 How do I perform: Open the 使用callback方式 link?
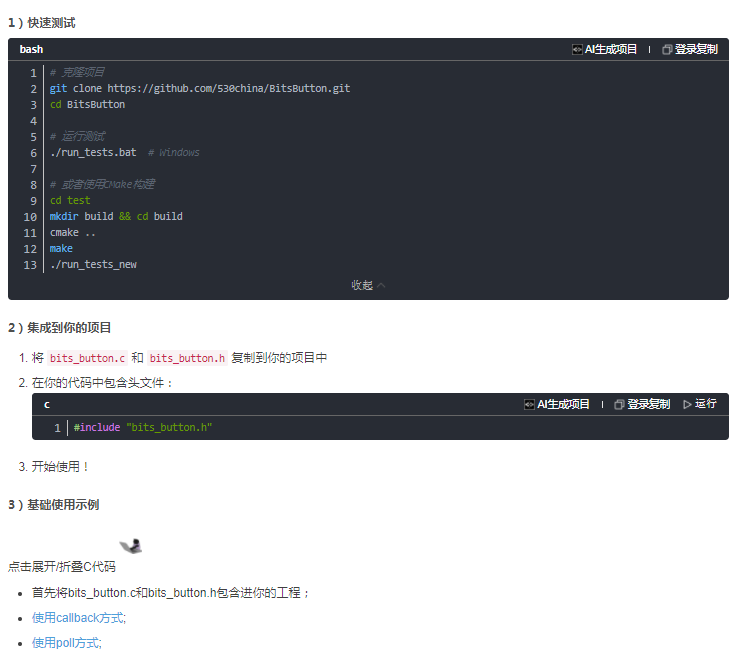click(79, 618)
